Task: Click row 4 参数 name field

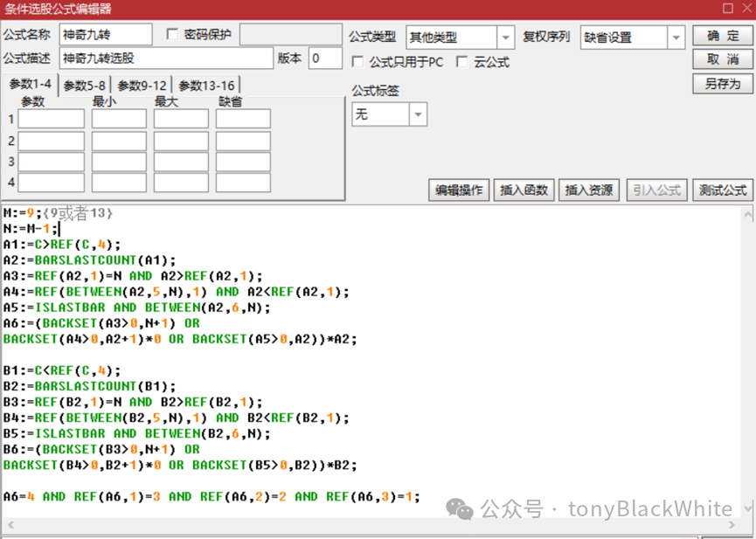Action: point(51,183)
